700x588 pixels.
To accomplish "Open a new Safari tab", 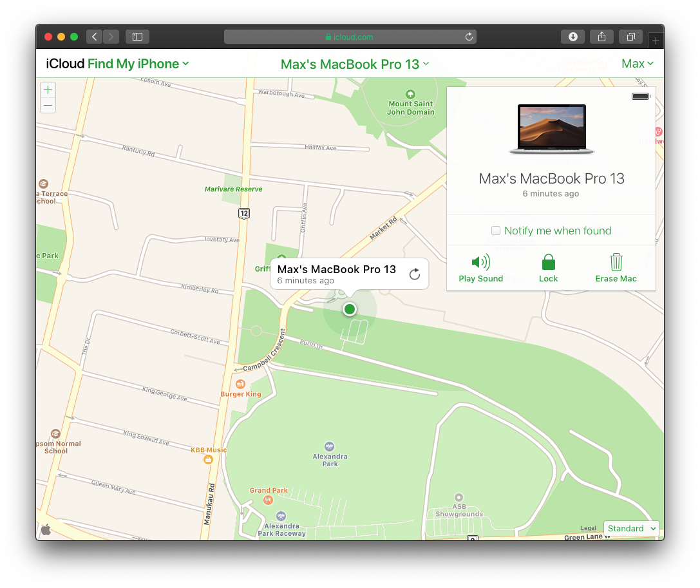I will point(656,41).
